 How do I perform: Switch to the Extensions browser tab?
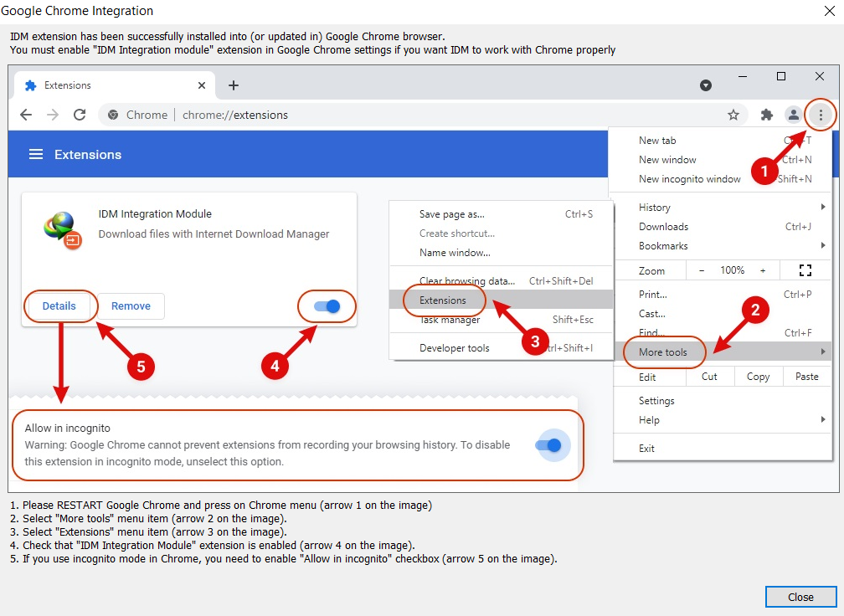tap(115, 85)
